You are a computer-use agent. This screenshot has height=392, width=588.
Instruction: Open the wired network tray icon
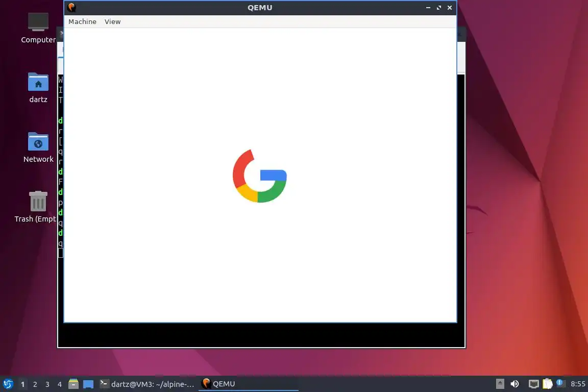pyautogui.click(x=533, y=384)
